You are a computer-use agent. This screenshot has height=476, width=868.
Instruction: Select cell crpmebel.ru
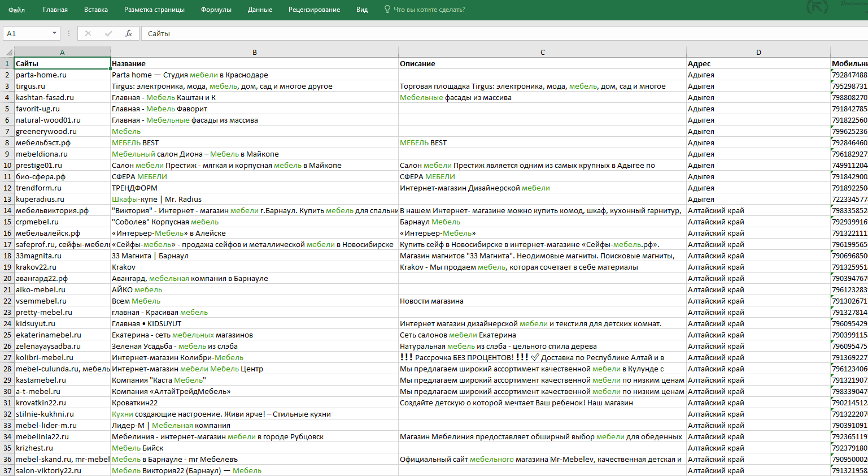[62, 222]
